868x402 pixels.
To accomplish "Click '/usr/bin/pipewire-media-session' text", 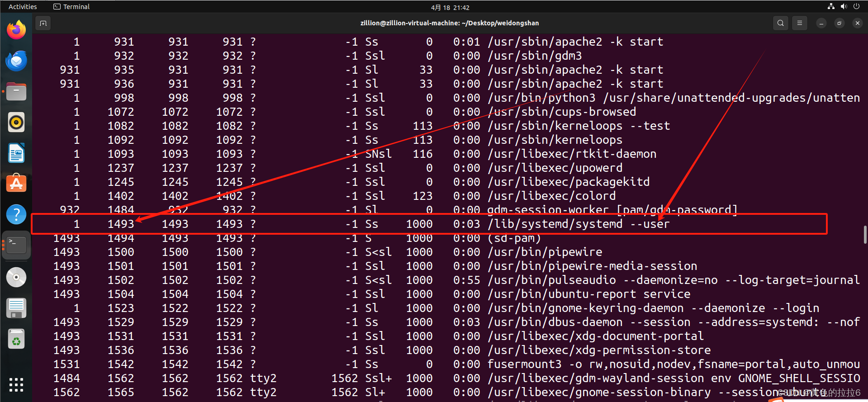I will [x=593, y=266].
